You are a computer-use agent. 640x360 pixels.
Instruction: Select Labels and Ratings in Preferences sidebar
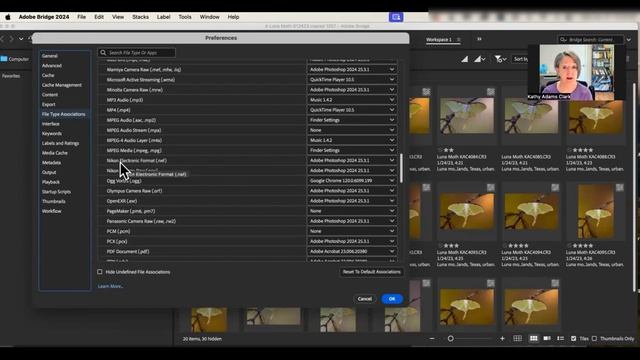60,143
